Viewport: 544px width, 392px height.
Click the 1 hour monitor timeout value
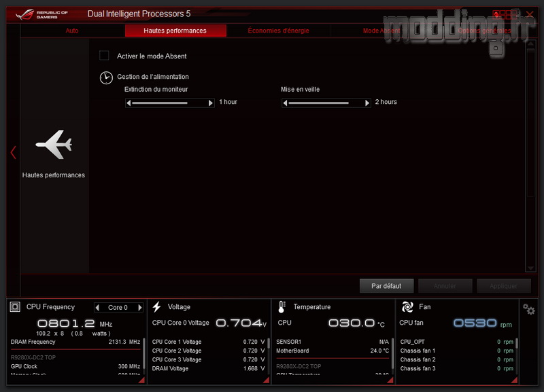(x=228, y=102)
